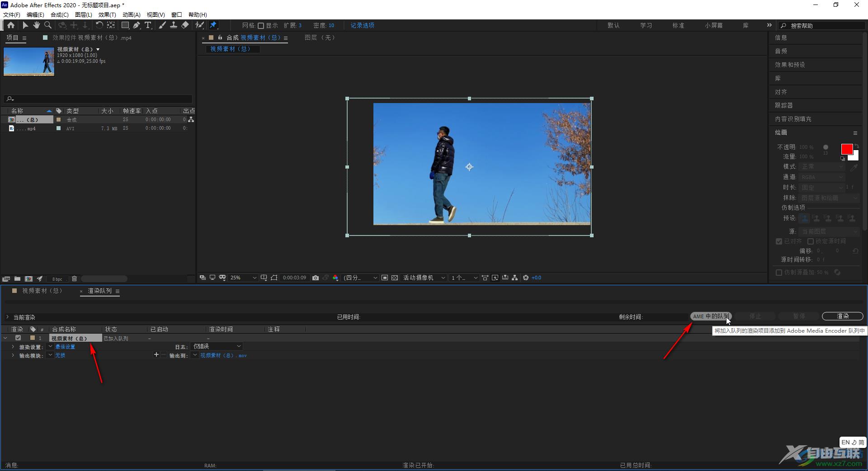Select the Roto Brush tool
The height and width of the screenshot is (471, 868).
(x=199, y=25)
